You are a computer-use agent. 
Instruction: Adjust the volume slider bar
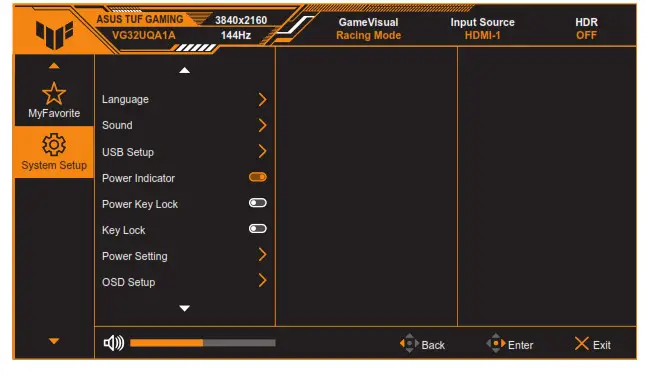tap(203, 343)
